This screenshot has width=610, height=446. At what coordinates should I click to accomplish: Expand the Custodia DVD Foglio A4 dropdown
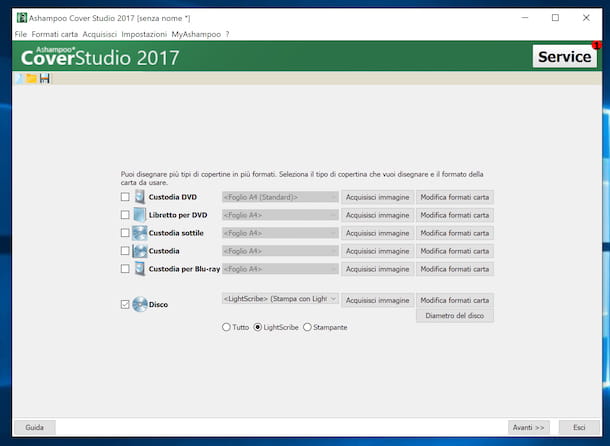click(280, 197)
